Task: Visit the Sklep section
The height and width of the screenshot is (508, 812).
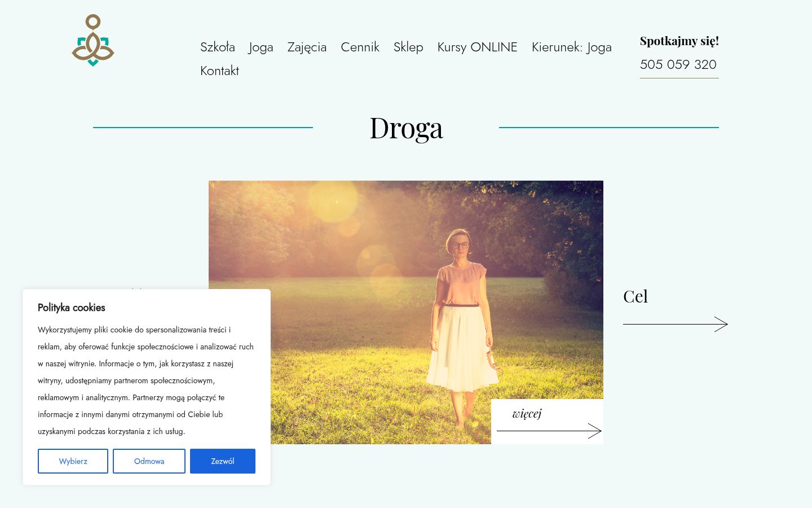Action: click(x=408, y=47)
